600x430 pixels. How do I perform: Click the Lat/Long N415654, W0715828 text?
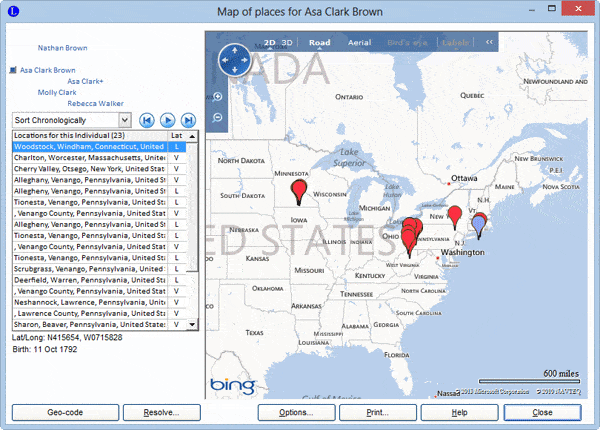coord(67,337)
